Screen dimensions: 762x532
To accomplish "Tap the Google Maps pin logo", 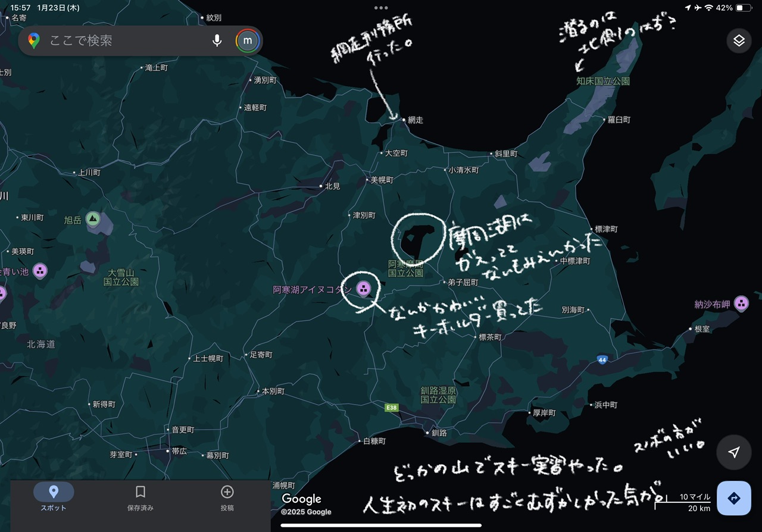I will click(x=34, y=40).
